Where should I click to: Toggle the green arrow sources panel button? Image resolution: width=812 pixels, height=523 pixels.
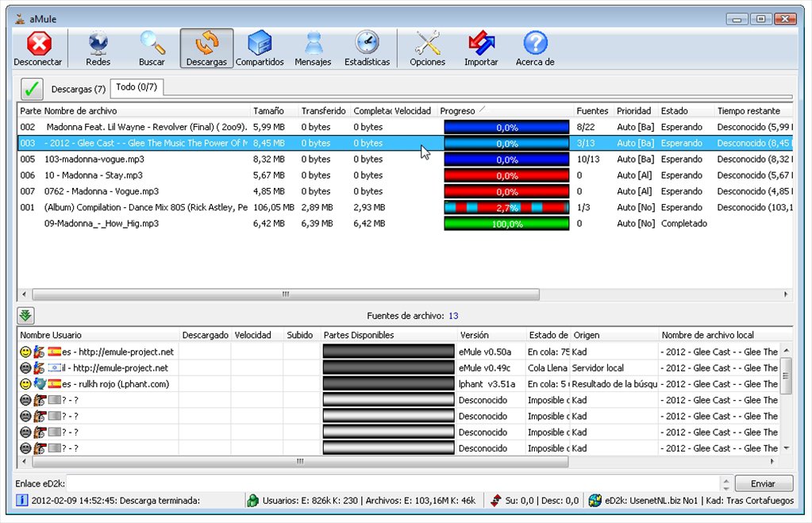tap(26, 315)
